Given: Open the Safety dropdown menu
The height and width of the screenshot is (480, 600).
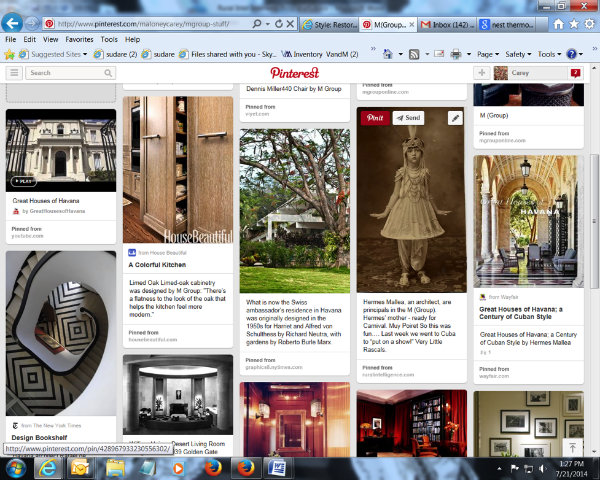Looking at the screenshot, I should coord(518,54).
